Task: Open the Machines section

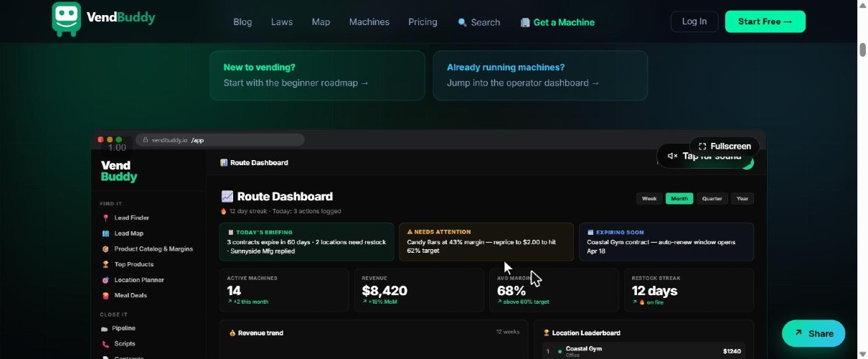Action: (369, 22)
